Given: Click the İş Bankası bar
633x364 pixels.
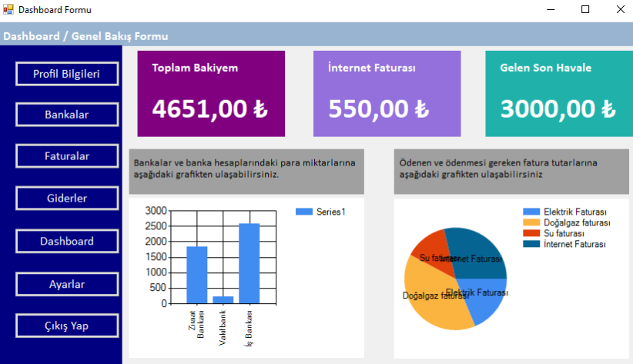Looking at the screenshot, I should pos(249,263).
